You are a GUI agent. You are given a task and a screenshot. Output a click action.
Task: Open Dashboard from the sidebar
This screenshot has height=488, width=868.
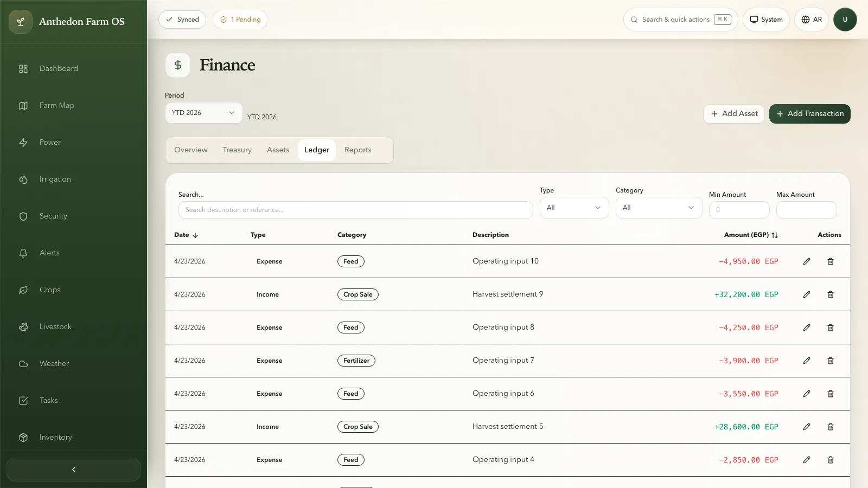tap(73, 68)
